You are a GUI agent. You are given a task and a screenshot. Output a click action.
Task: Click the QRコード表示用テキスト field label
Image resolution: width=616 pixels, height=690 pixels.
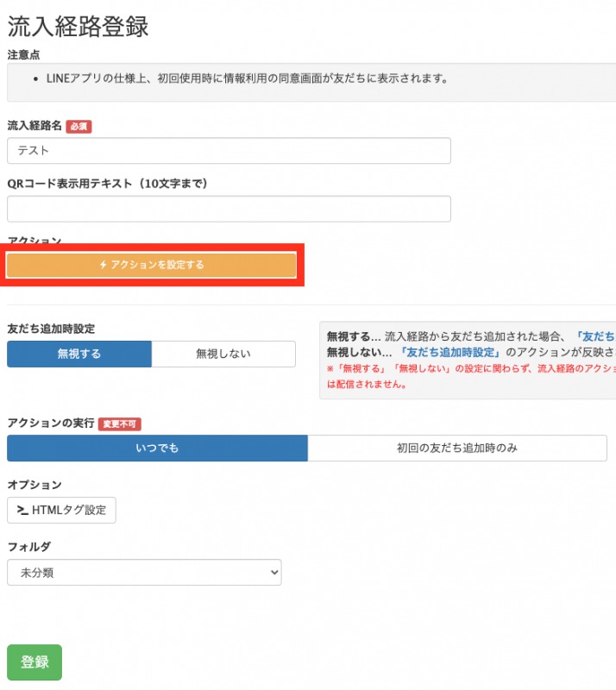(108, 183)
